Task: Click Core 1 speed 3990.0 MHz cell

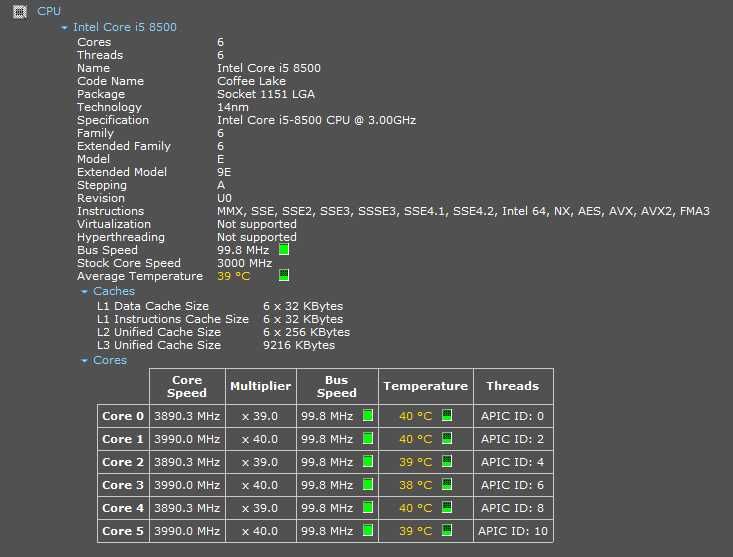Action: pos(187,439)
